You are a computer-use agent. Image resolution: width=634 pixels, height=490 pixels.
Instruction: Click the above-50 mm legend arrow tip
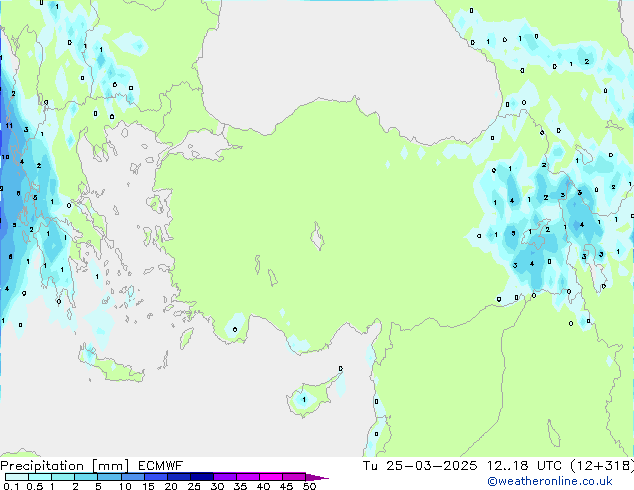pyautogui.click(x=317, y=477)
